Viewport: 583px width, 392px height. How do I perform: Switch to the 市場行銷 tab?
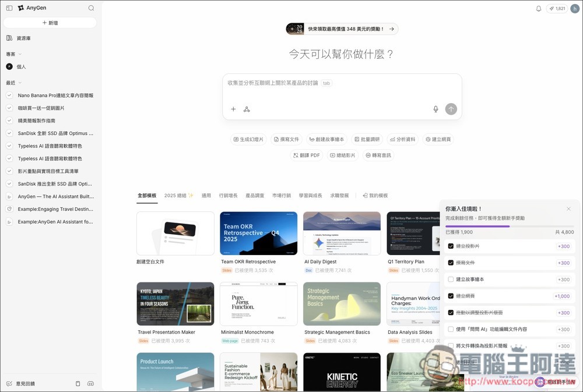click(x=282, y=196)
